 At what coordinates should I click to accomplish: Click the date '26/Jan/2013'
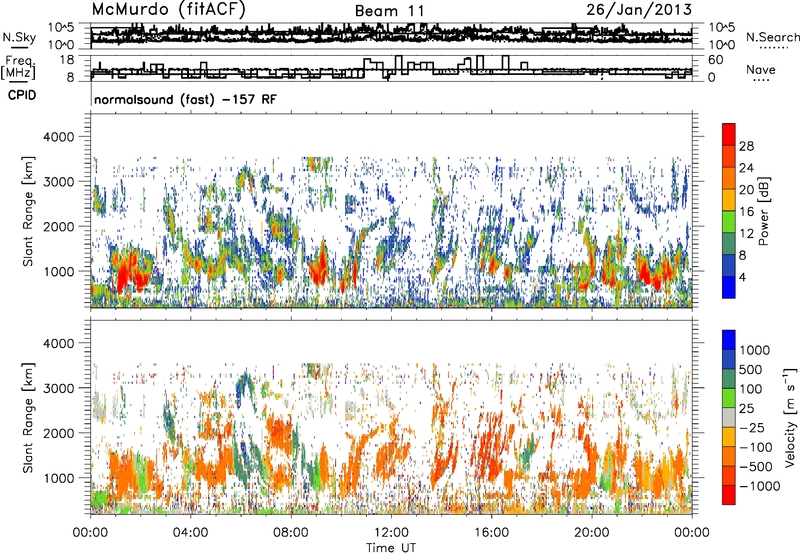(639, 10)
